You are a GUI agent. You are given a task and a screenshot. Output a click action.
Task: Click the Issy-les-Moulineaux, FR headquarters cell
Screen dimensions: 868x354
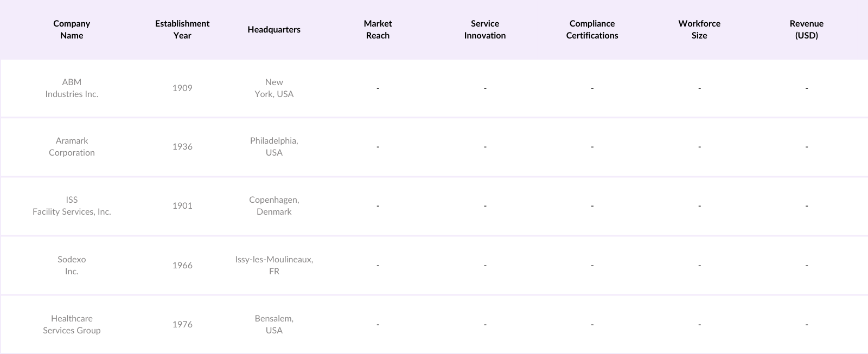click(x=274, y=265)
